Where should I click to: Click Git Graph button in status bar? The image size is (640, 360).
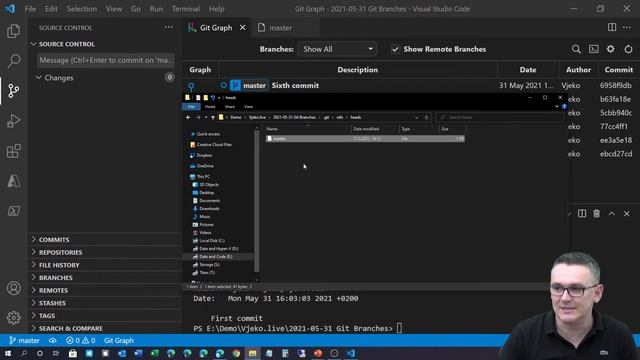click(x=119, y=340)
